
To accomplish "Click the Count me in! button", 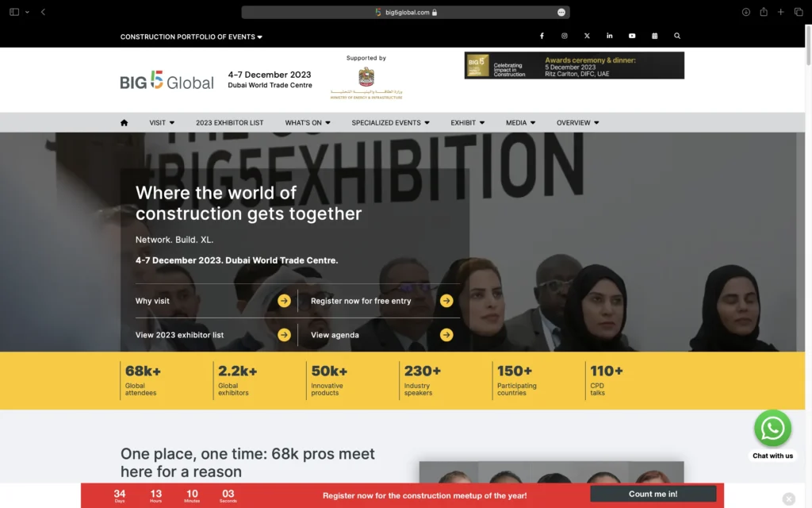I will [x=653, y=494].
